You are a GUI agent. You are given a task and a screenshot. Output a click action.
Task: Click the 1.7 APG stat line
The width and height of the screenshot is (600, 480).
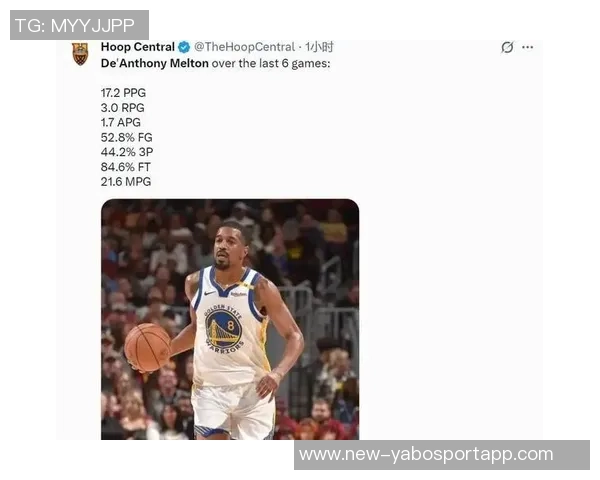click(x=121, y=122)
